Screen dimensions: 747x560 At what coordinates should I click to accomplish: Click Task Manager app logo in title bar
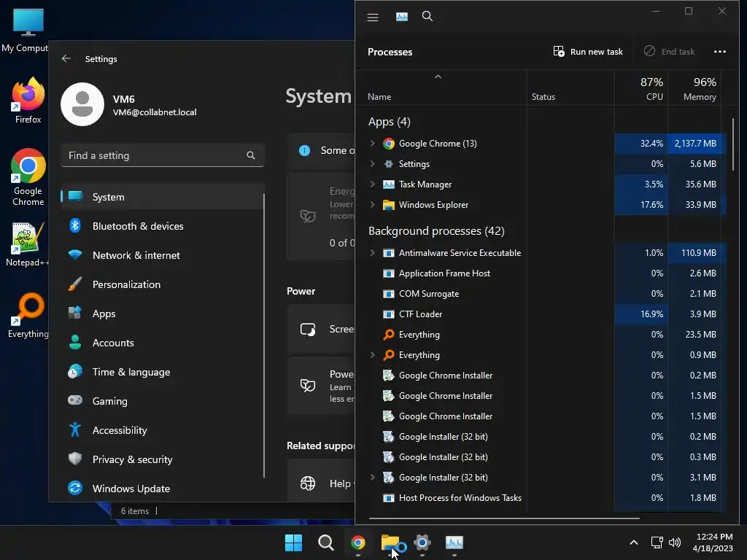tap(402, 17)
